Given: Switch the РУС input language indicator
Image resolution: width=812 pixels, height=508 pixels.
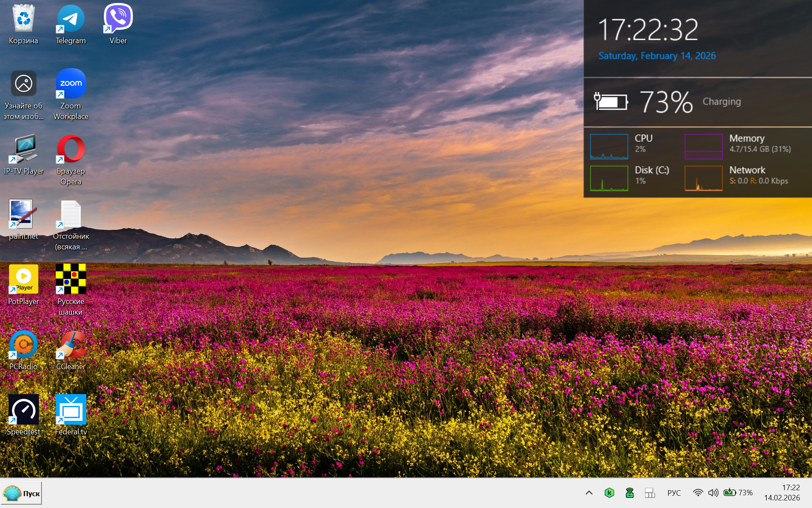Looking at the screenshot, I should [674, 493].
